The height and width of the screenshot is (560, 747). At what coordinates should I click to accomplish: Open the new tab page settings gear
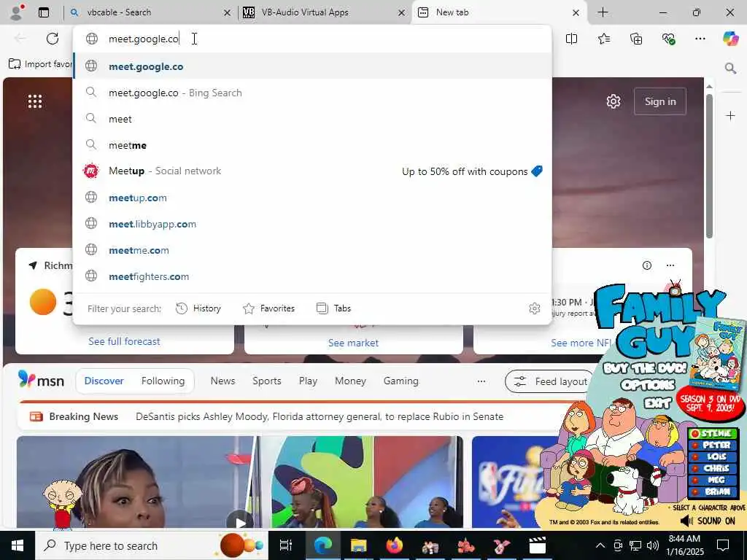point(613,101)
